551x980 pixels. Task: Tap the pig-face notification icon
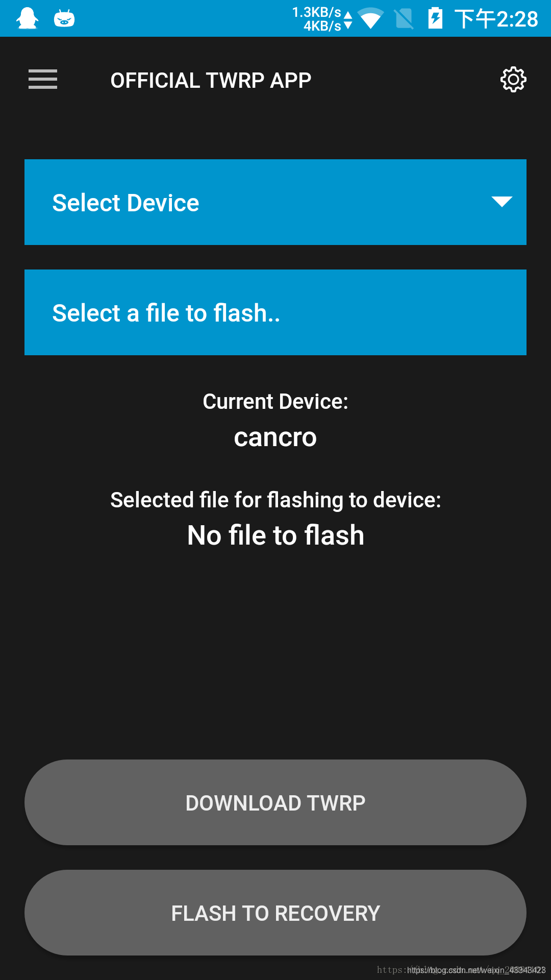[64, 19]
